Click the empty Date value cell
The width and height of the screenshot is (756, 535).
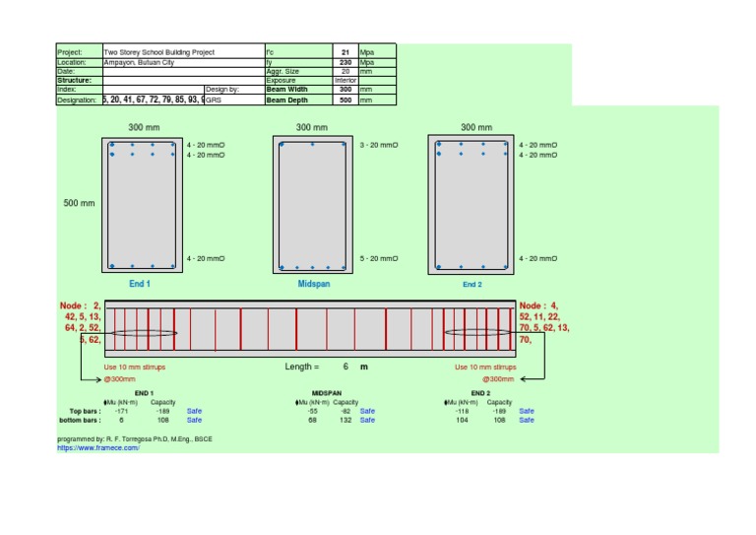(x=184, y=71)
